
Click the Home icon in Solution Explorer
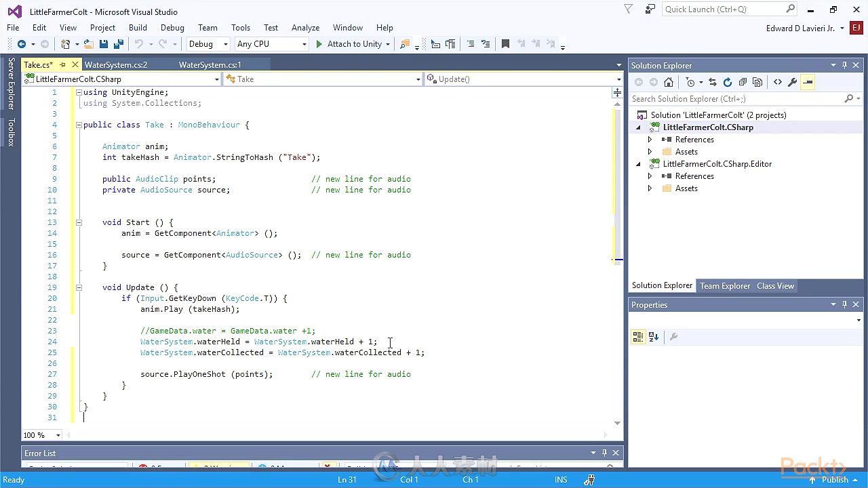(669, 82)
